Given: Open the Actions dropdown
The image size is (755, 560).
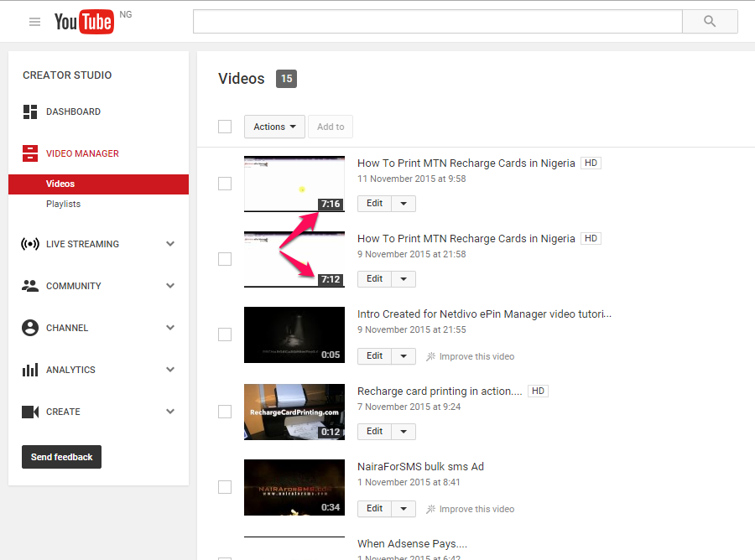Looking at the screenshot, I should point(274,127).
